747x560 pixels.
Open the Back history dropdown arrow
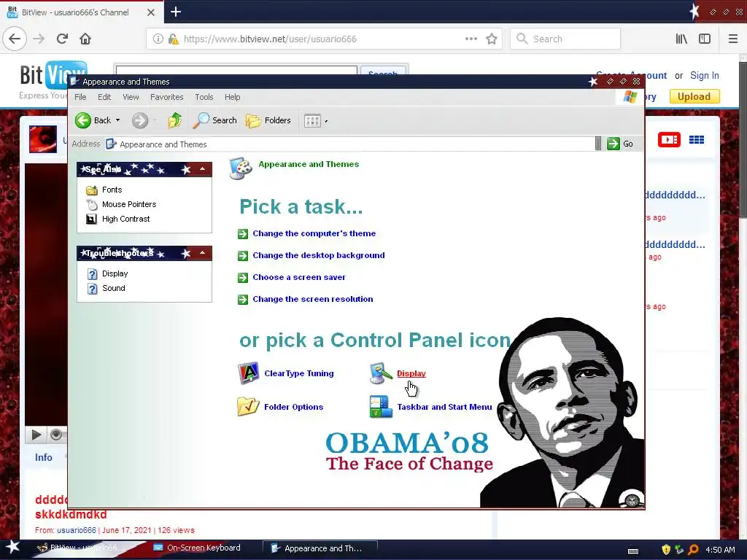click(117, 120)
